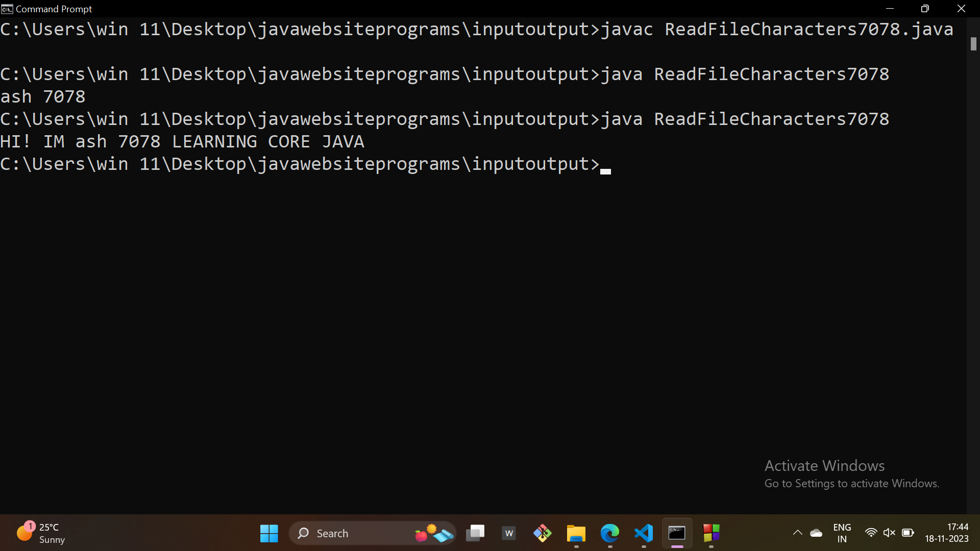The height and width of the screenshot is (551, 980).
Task: Click the Command Prompt title bar system icon
Action: [x=7, y=9]
